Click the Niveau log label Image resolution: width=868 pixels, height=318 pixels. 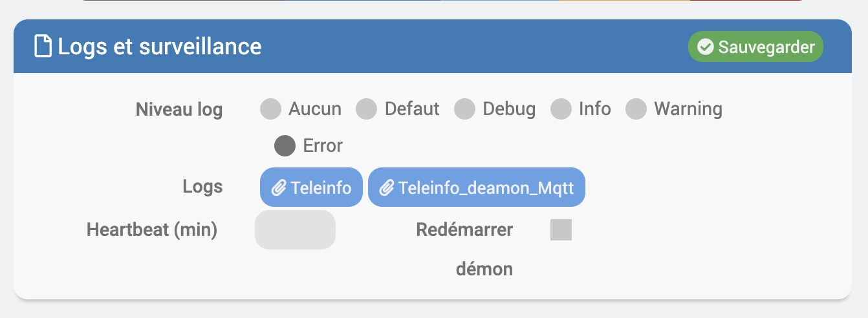point(179,110)
